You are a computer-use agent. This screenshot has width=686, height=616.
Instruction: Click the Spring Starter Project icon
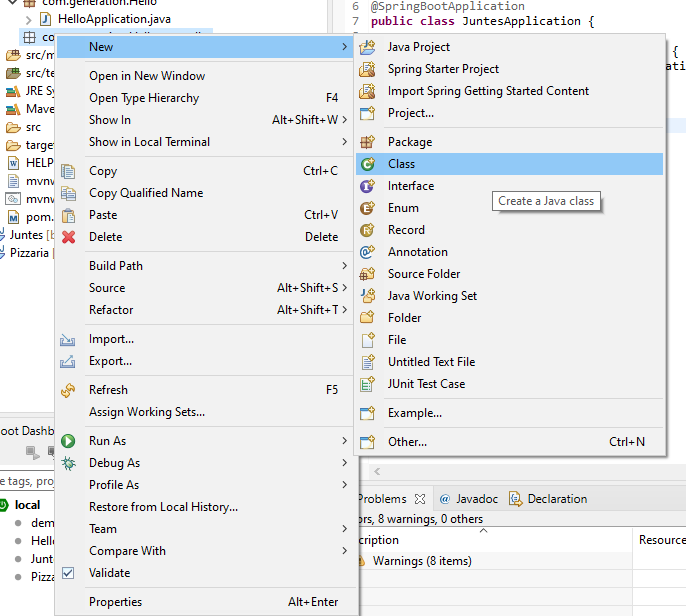pos(367,69)
